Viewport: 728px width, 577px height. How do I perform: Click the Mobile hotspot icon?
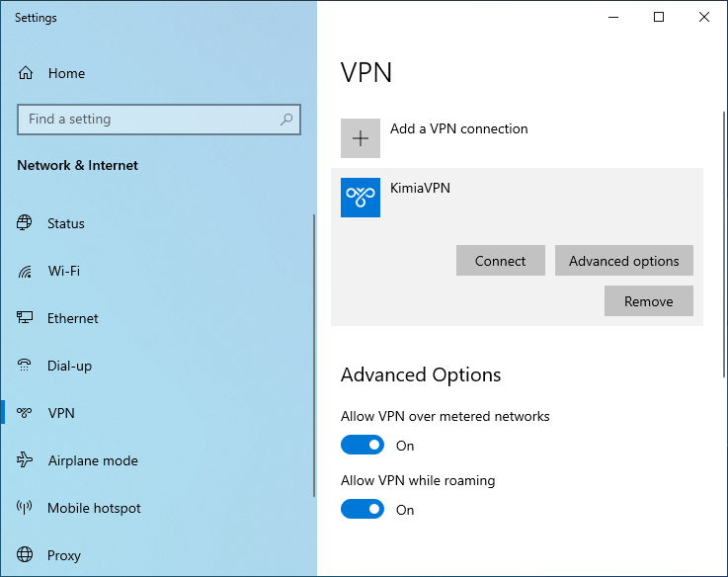[x=26, y=508]
